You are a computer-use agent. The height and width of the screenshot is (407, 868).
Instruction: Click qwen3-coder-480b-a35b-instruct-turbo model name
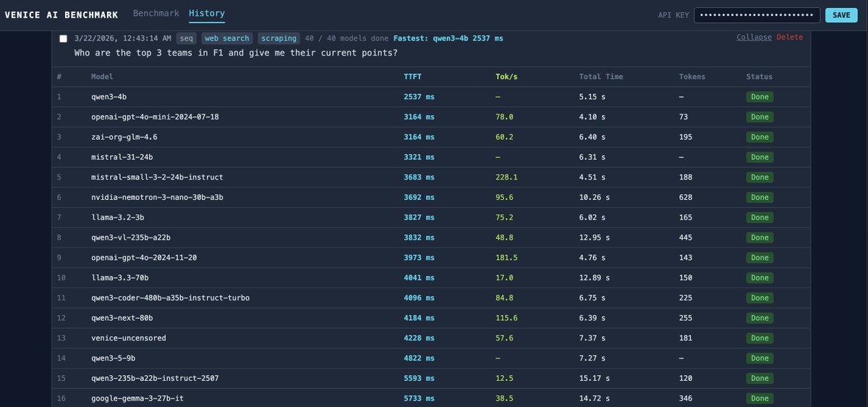point(171,298)
